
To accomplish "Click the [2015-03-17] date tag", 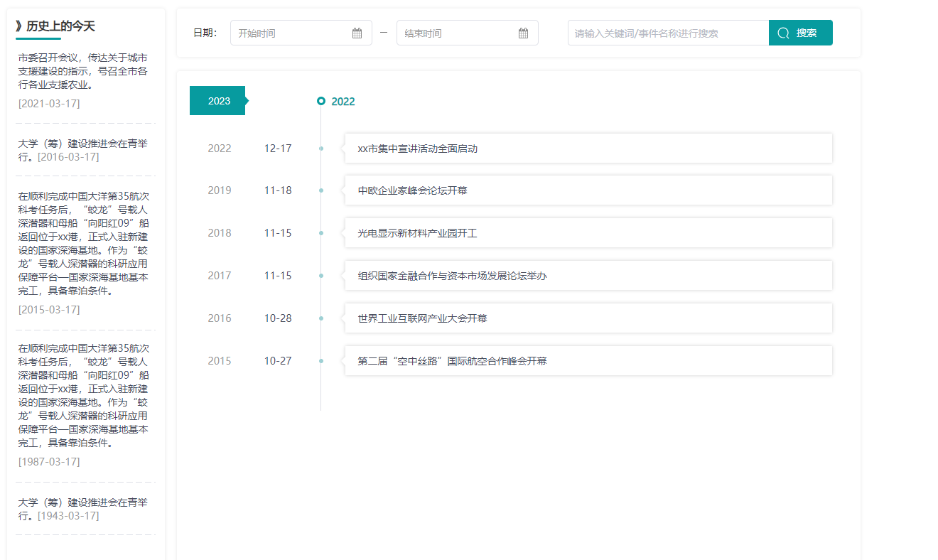I will point(49,310).
